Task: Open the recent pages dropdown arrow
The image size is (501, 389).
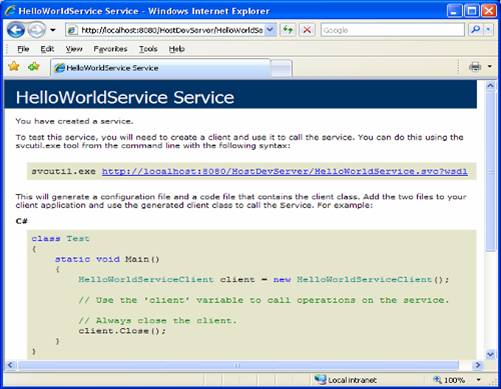Action: coord(53,30)
